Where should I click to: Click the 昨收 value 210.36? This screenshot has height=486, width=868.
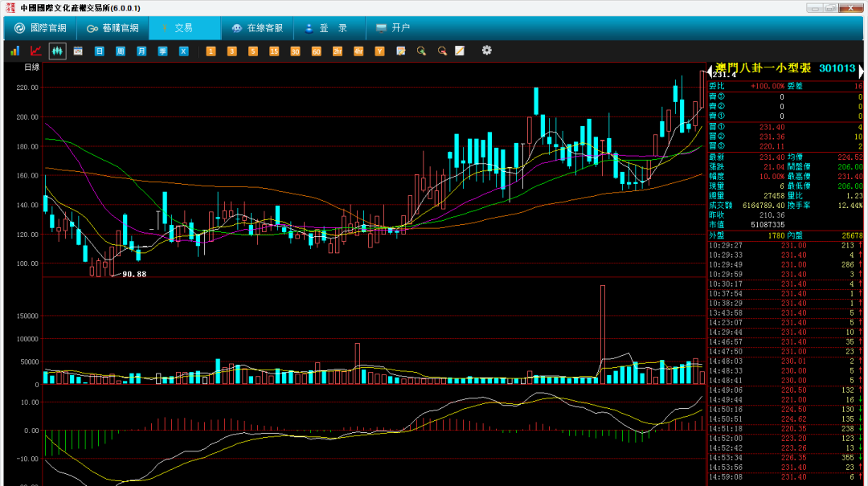tap(772, 214)
